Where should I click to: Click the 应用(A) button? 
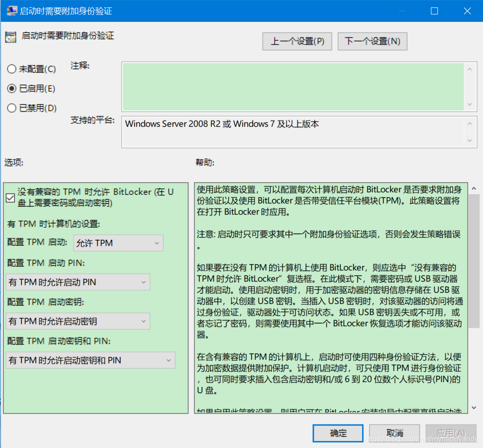click(x=451, y=433)
